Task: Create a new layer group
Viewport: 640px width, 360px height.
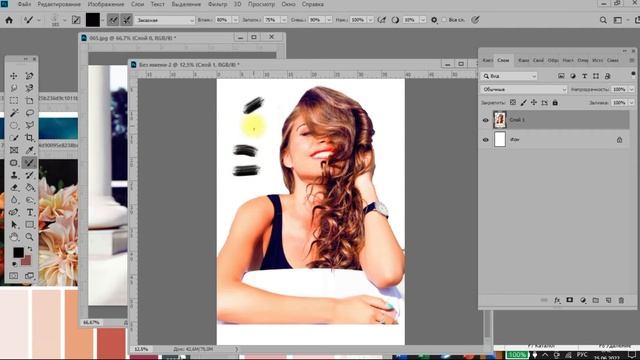Action: click(x=596, y=300)
